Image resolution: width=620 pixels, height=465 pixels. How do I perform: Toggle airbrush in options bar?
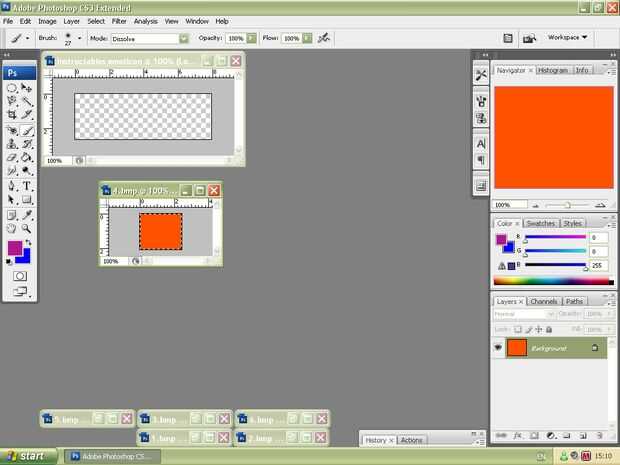tap(324, 38)
